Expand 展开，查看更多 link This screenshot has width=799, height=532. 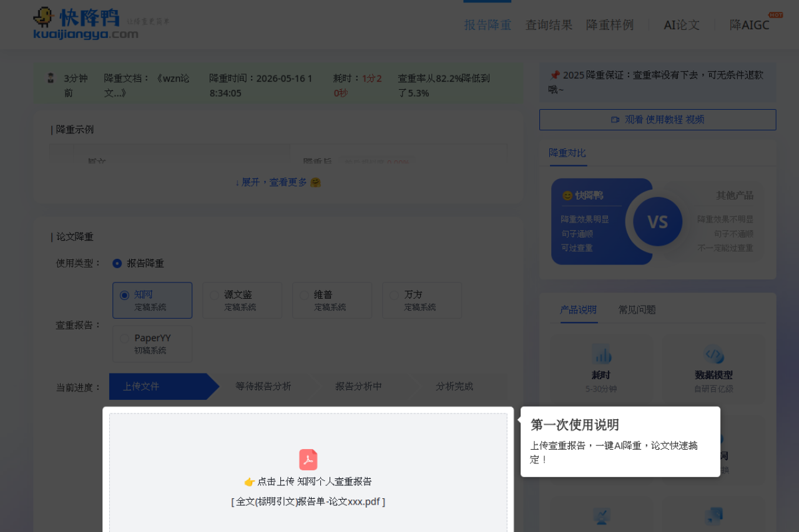pos(278,182)
